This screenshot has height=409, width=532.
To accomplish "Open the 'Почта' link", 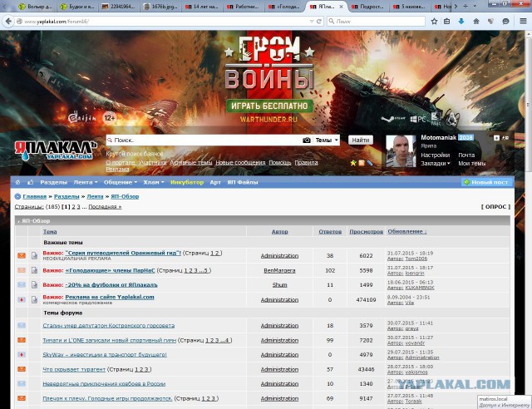I will point(466,155).
